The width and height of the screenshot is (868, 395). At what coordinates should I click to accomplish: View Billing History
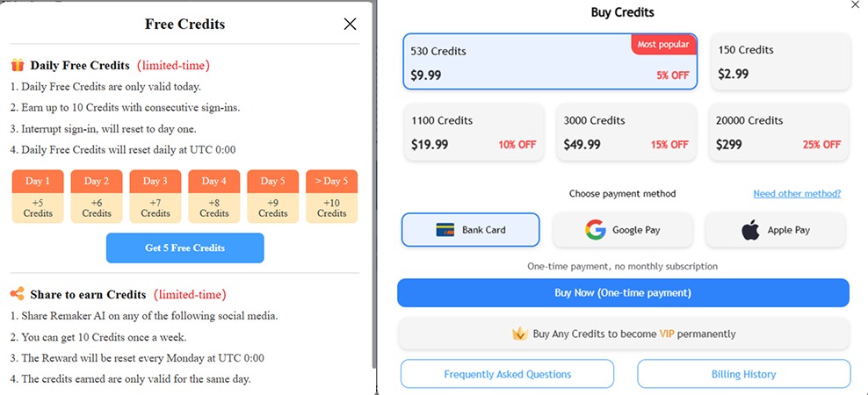[743, 374]
